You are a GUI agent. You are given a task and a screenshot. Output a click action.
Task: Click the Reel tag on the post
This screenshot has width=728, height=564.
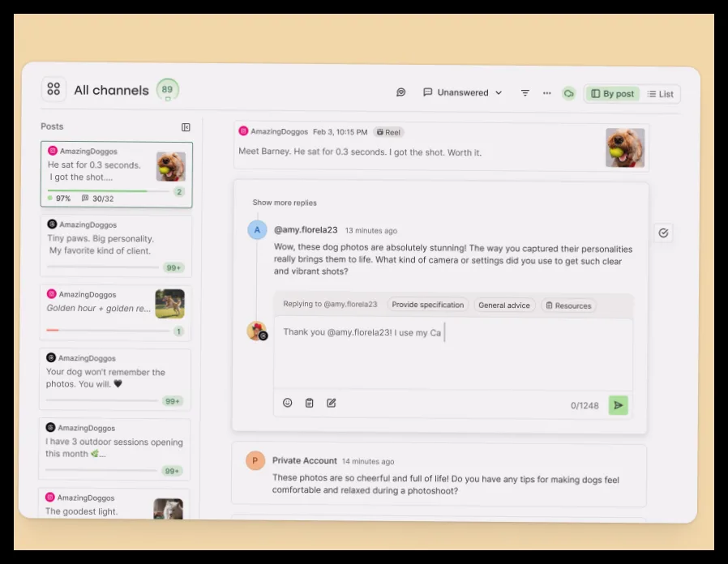[388, 132]
